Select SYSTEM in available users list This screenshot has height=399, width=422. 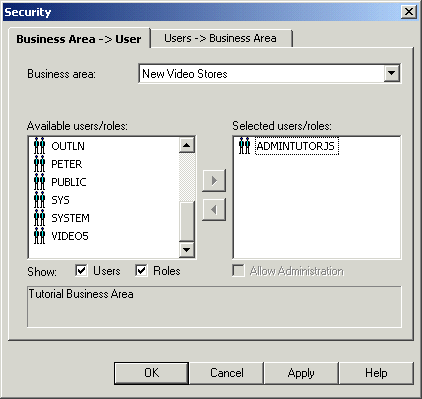pos(70,218)
